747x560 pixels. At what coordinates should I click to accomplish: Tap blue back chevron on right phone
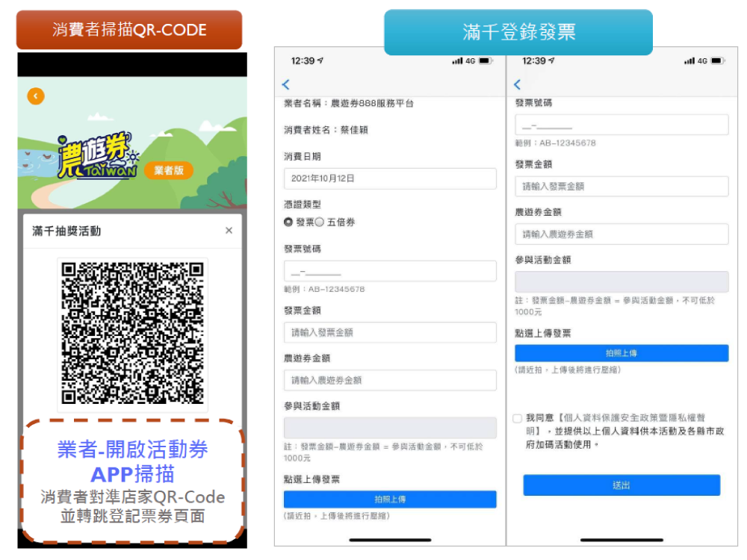(518, 84)
